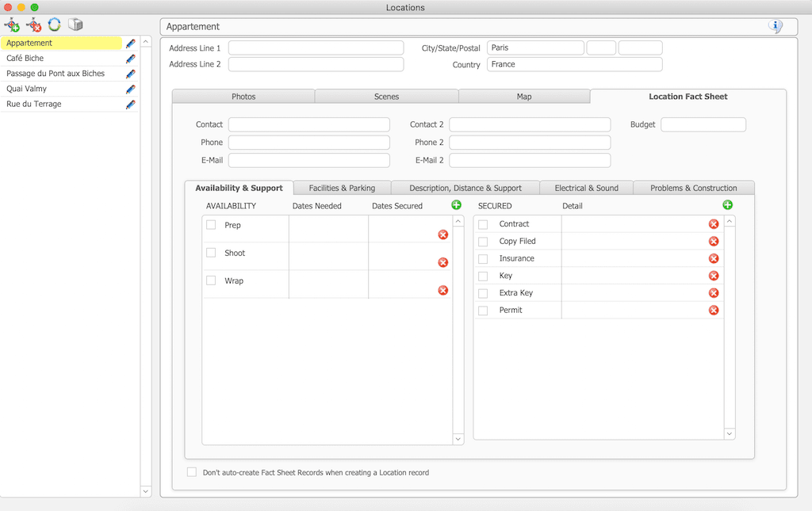Screen dimensions: 812x511
Task: Click the availability list scroll-up arrow
Action: tap(458, 222)
